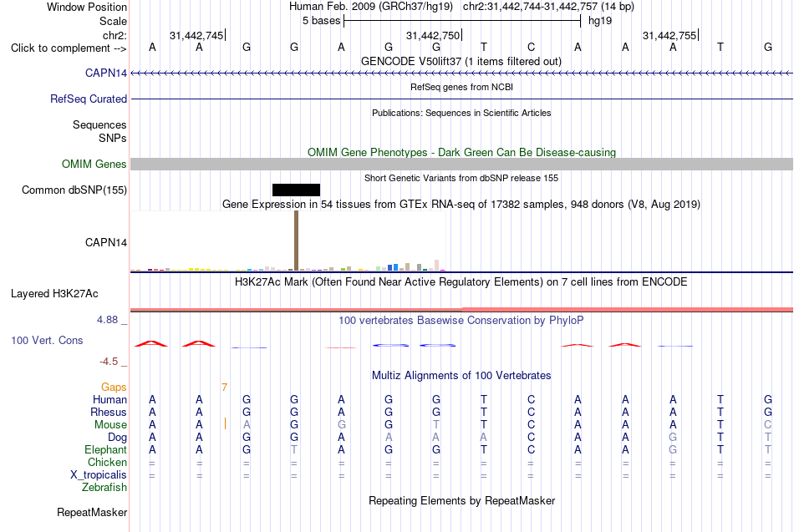Select the Human species label
The image size is (794, 532).
point(109,400)
